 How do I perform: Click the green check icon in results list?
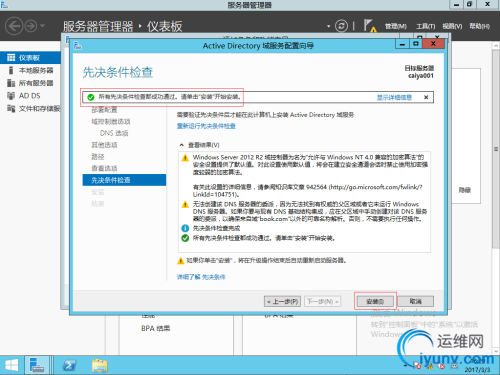pos(185,238)
